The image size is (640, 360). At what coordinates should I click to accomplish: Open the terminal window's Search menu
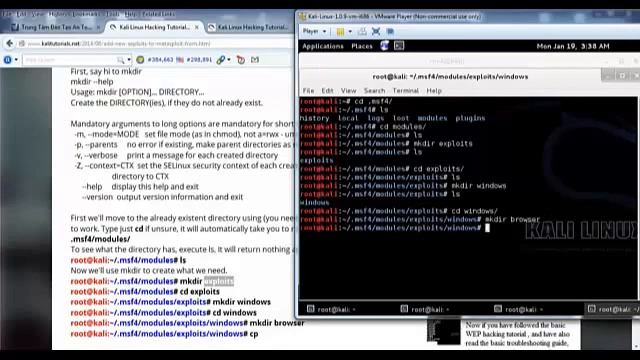pyautogui.click(x=374, y=91)
